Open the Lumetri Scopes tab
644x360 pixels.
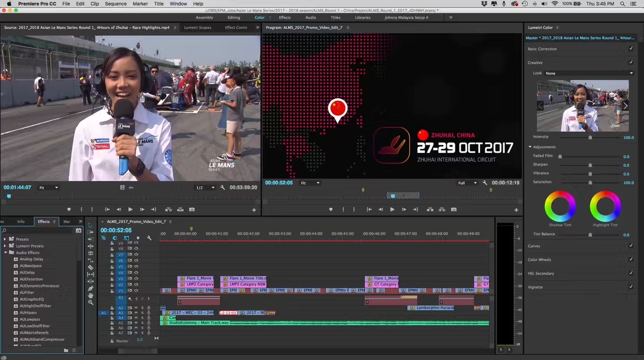[198, 28]
